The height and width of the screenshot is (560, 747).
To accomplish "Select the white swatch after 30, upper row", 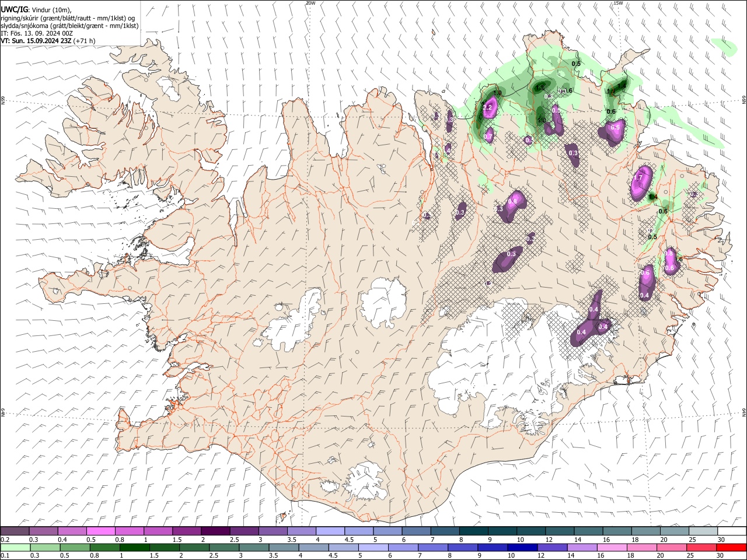I will pos(731,531).
